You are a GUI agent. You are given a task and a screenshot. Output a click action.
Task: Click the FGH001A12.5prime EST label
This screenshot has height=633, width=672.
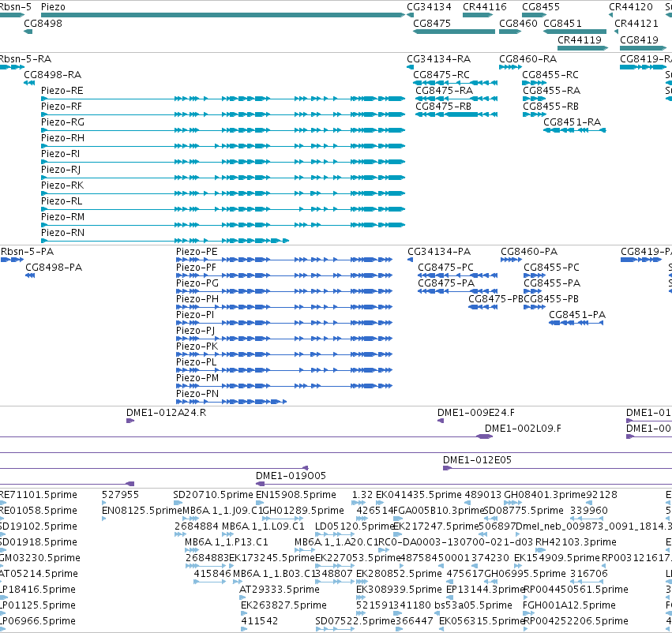point(569,605)
